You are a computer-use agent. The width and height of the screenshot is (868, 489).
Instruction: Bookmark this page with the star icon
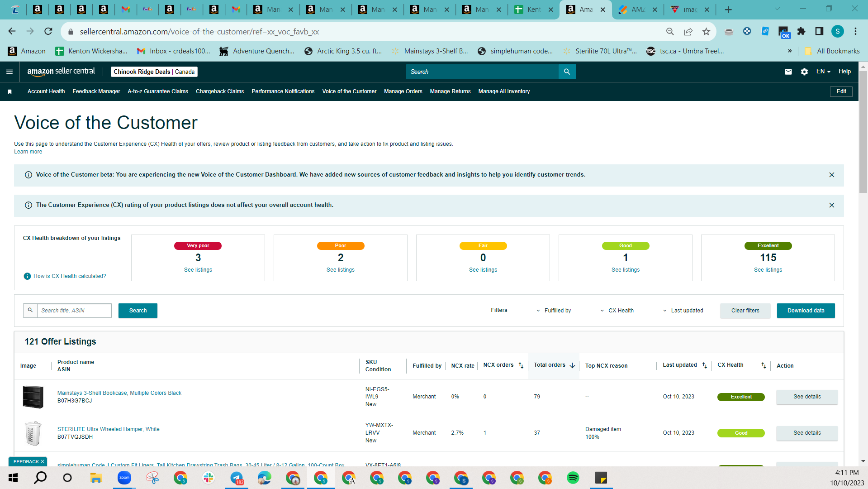click(706, 31)
